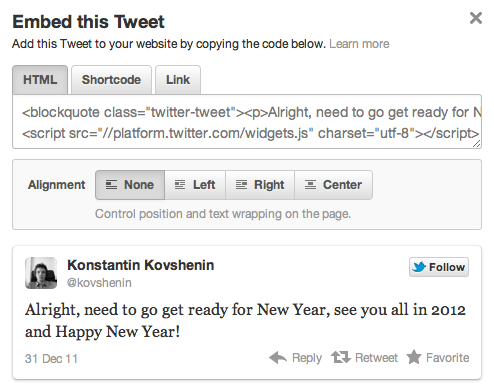494x392 pixels.
Task: Click inside the embed code text box
Action: point(247,122)
